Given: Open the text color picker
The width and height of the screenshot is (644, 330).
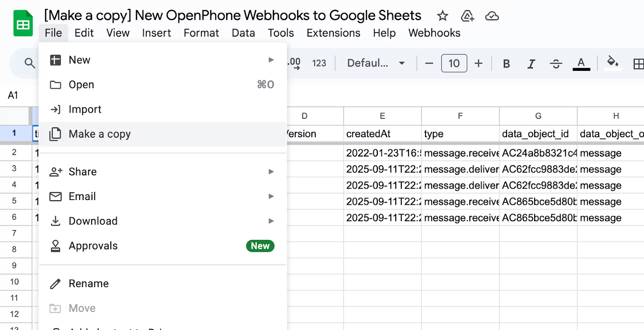Looking at the screenshot, I should pos(581,64).
